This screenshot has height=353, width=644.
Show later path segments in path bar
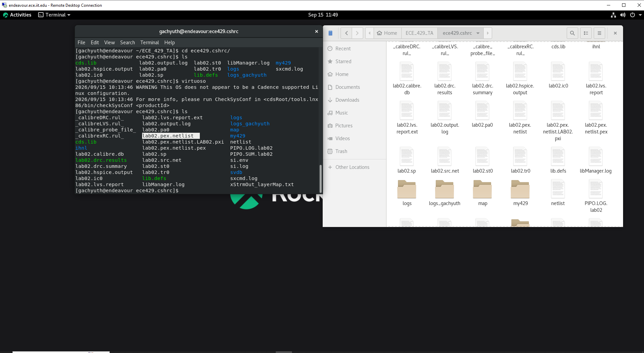(487, 33)
